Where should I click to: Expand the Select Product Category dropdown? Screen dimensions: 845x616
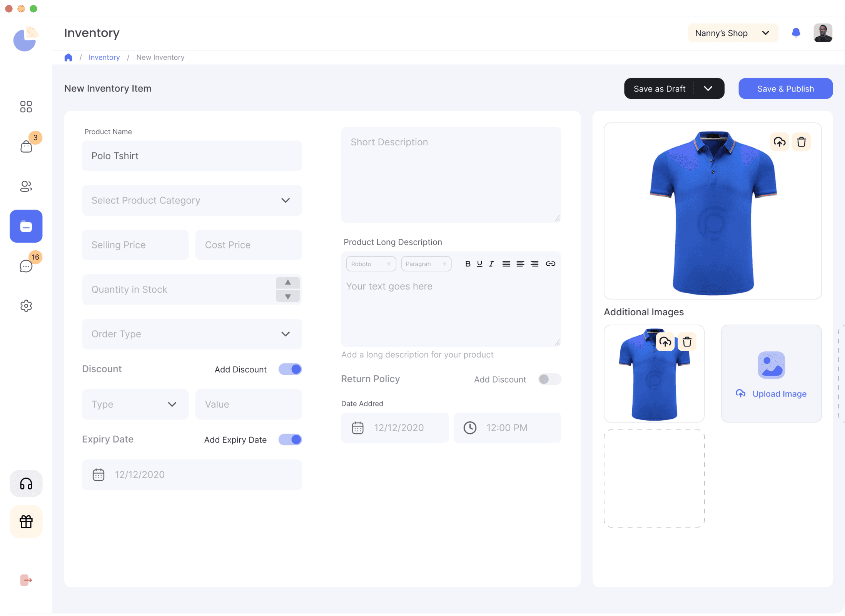[192, 200]
